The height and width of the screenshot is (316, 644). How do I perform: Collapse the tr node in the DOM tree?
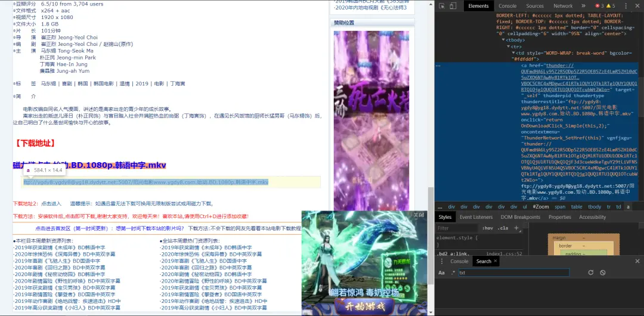508,47
